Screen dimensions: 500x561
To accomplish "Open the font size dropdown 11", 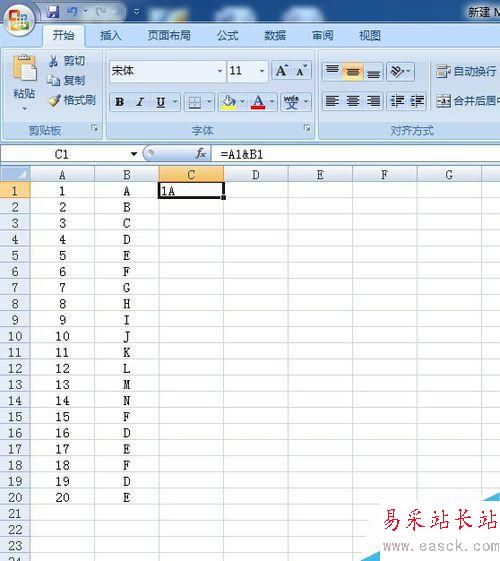I will pyautogui.click(x=262, y=71).
